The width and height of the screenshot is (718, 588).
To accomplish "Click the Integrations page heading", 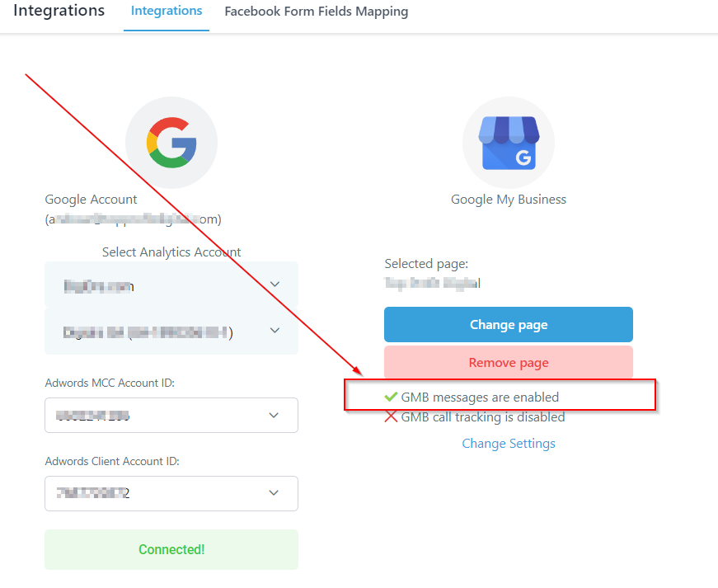I will coord(59,11).
